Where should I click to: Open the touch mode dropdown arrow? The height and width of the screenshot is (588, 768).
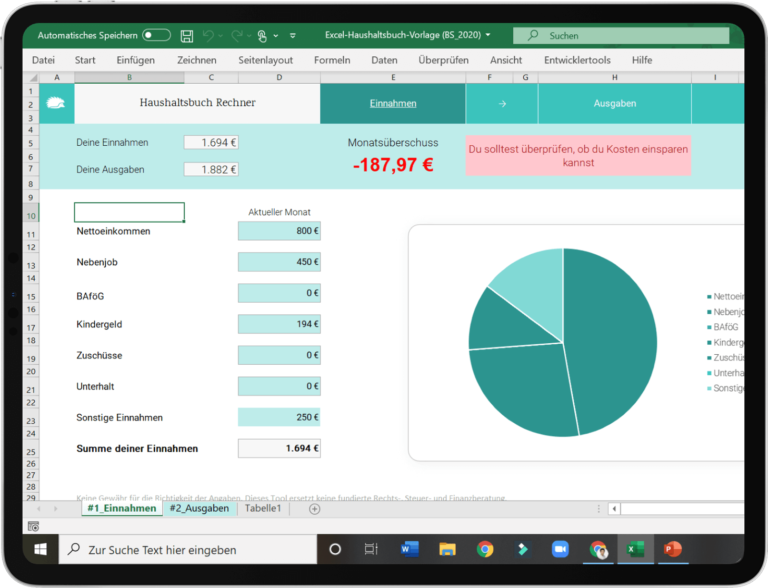(276, 36)
